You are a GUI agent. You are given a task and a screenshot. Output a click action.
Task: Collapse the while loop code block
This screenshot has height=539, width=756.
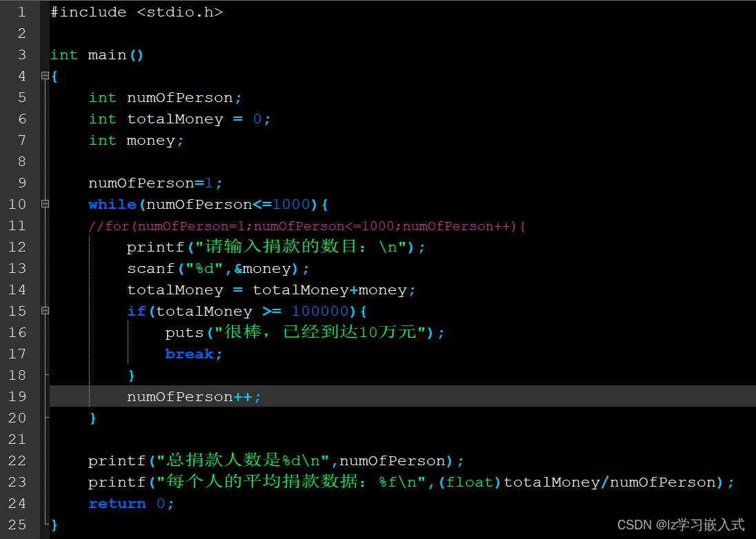[43, 204]
